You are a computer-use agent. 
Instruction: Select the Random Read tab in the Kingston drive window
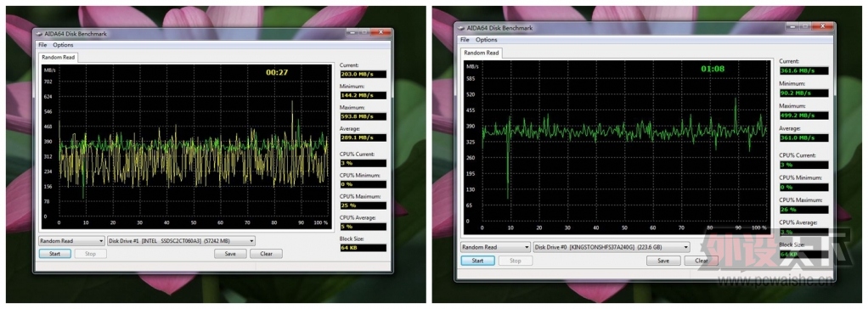[x=481, y=53]
